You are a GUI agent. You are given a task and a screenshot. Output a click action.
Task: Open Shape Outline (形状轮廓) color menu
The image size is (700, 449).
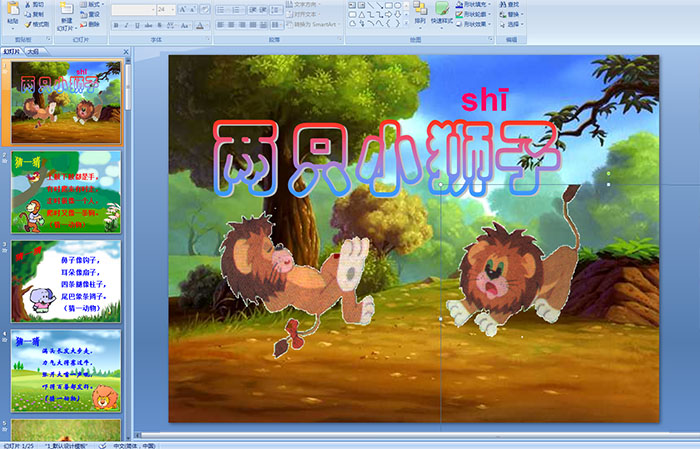[474, 14]
